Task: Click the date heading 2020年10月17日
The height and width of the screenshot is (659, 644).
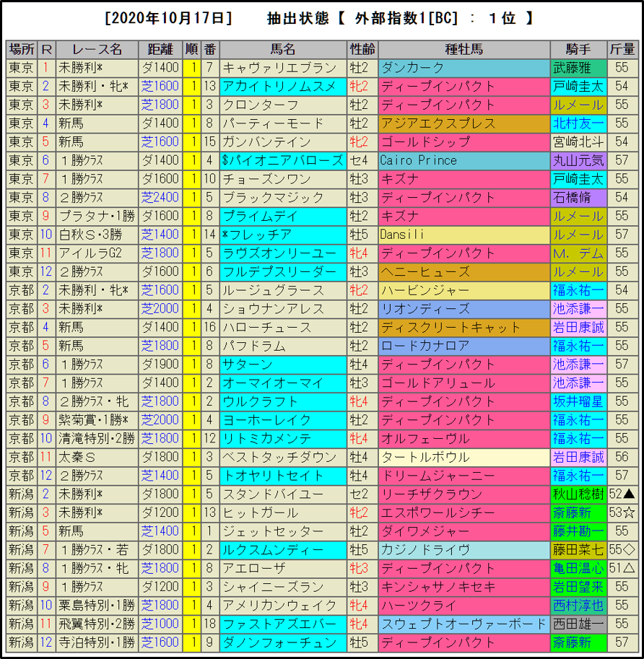Action: [168, 19]
